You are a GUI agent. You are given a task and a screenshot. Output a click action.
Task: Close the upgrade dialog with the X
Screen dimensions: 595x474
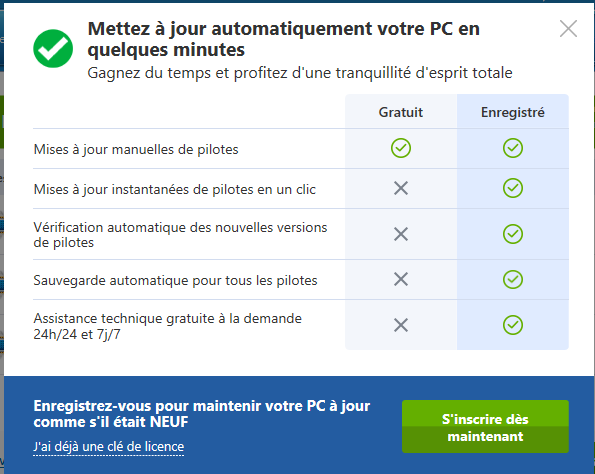point(568,28)
